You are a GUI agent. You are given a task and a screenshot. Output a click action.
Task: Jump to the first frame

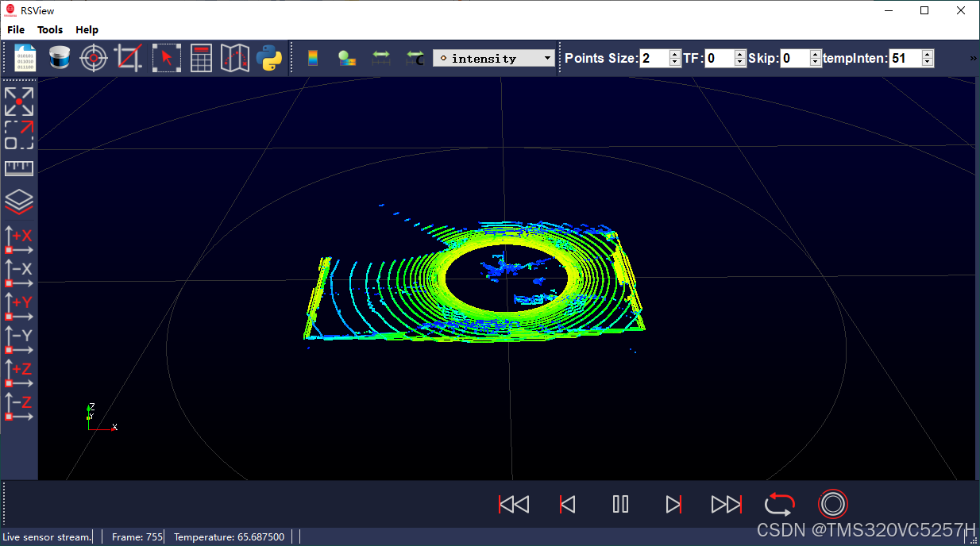click(514, 504)
